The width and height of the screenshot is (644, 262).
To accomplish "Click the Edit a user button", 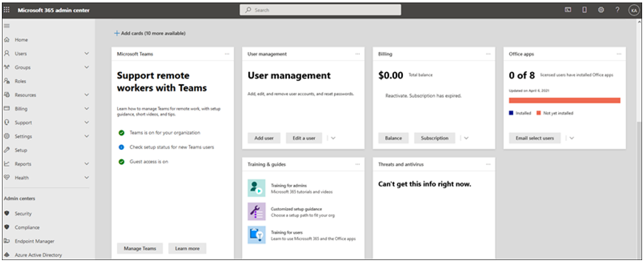I will [304, 138].
